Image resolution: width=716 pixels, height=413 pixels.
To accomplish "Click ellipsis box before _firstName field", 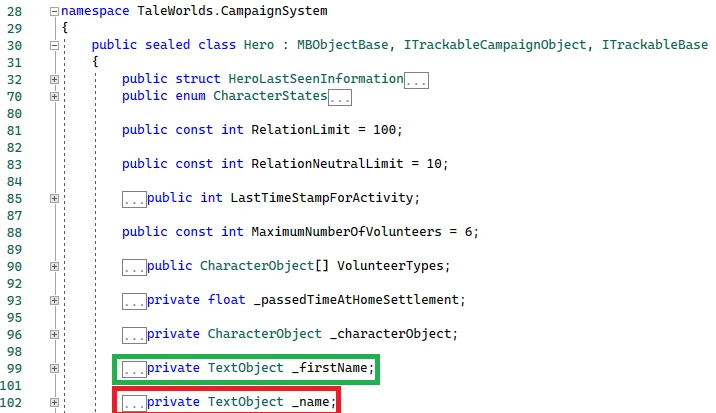I will click(x=134, y=369).
